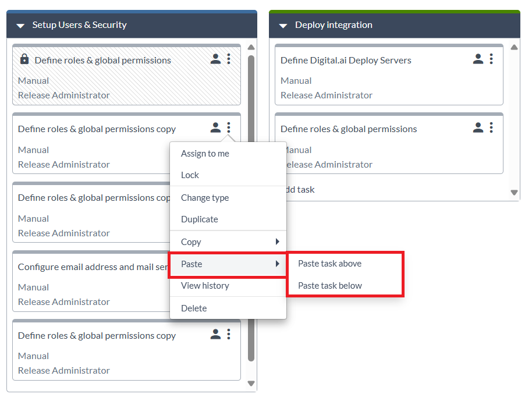
Task: Open three-dot menu on locked Define roles task
Action: [229, 59]
